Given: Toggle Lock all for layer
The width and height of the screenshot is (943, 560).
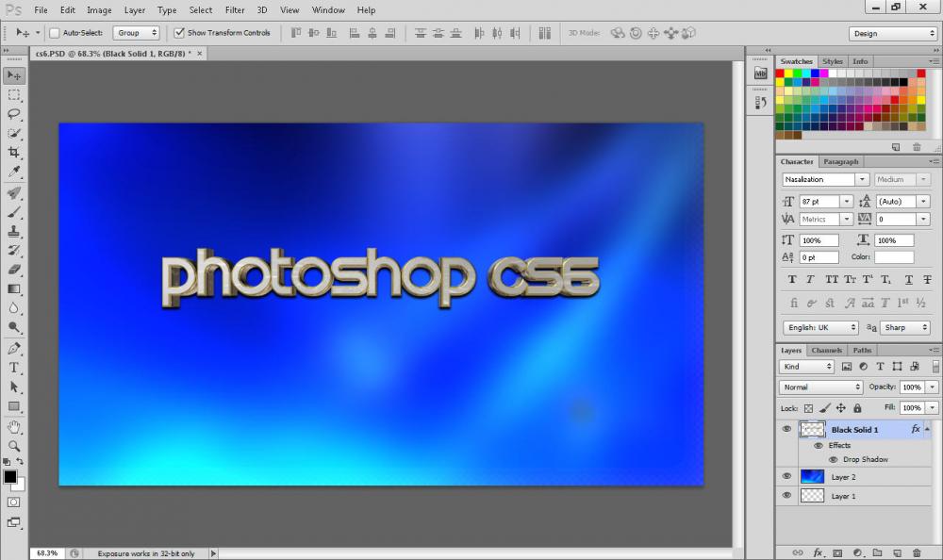Looking at the screenshot, I should (x=857, y=408).
